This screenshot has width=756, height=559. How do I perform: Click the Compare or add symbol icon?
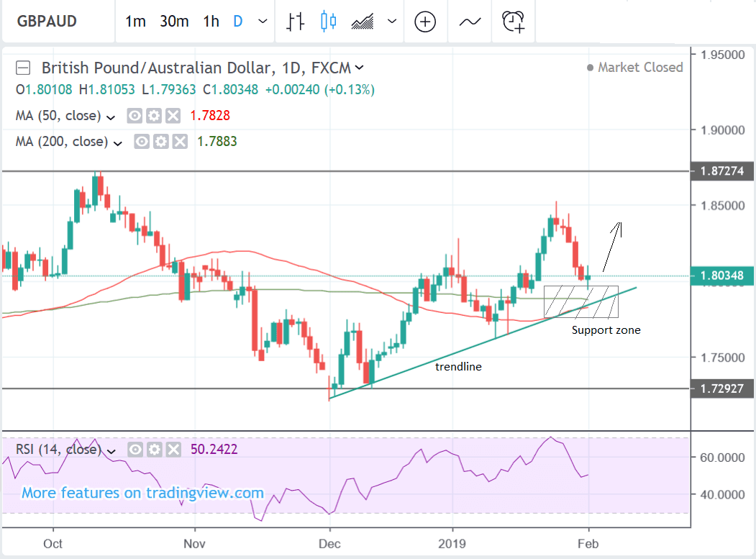click(425, 22)
